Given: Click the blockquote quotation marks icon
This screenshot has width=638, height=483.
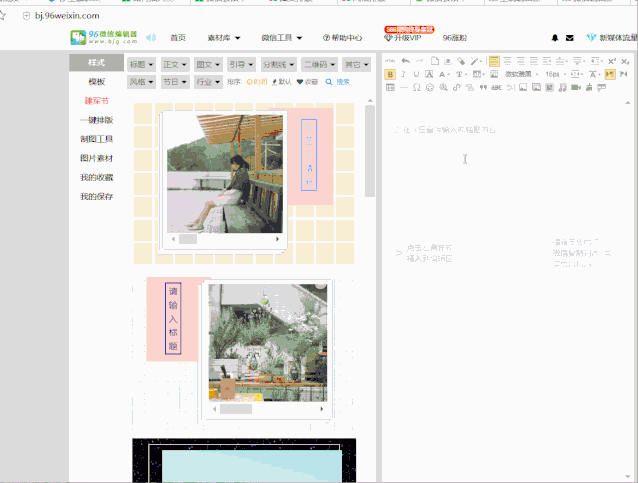Looking at the screenshot, I should (x=483, y=87).
